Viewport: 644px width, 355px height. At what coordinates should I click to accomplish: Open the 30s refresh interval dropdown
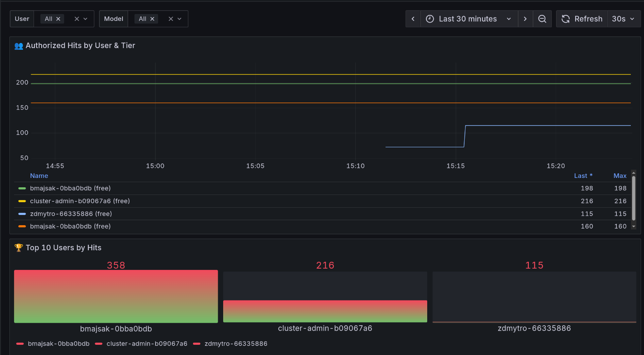click(623, 19)
